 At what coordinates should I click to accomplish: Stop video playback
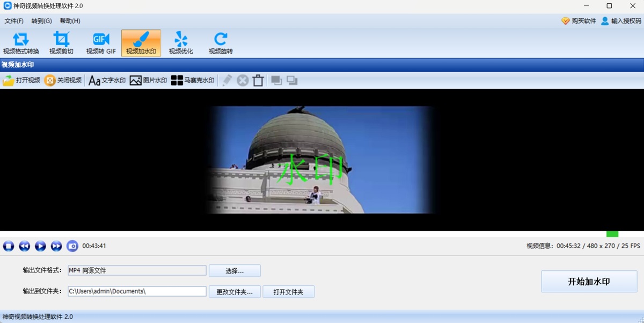pos(9,246)
